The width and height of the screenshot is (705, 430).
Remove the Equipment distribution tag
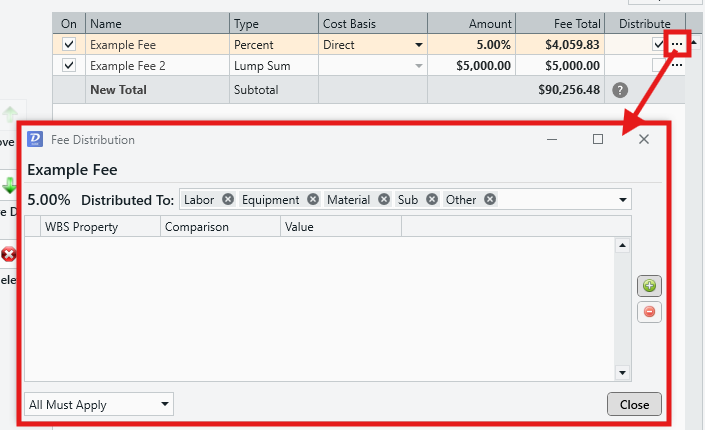[313, 199]
